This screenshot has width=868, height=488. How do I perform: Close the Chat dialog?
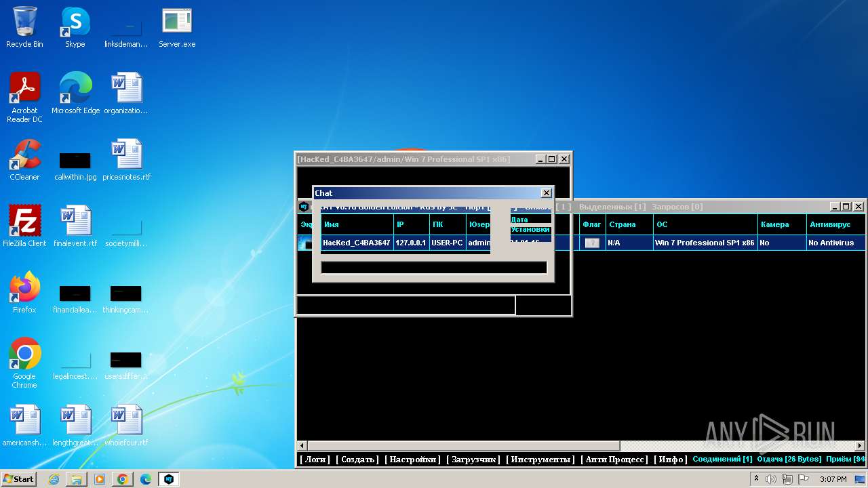(547, 193)
